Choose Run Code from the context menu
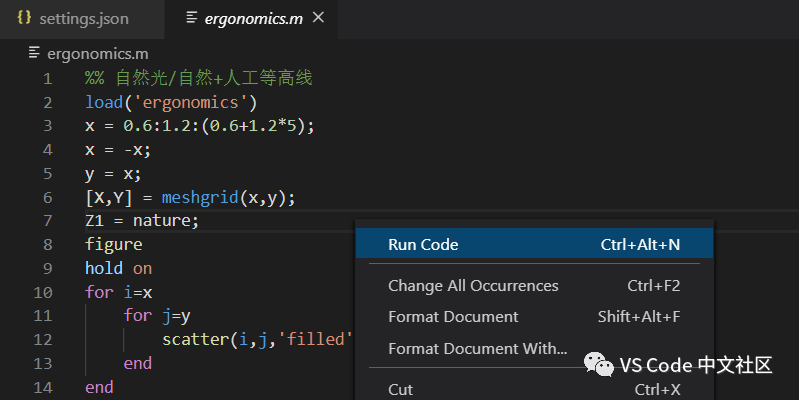799x400 pixels. click(x=534, y=244)
